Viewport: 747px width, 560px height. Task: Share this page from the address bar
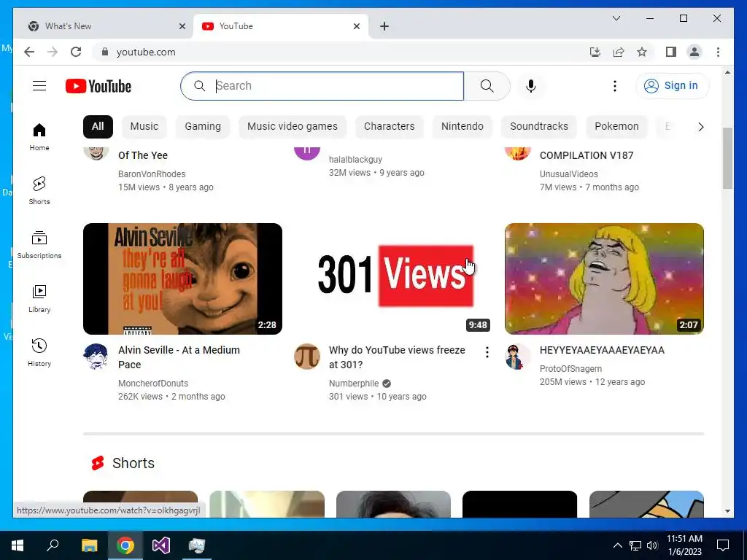(x=619, y=52)
